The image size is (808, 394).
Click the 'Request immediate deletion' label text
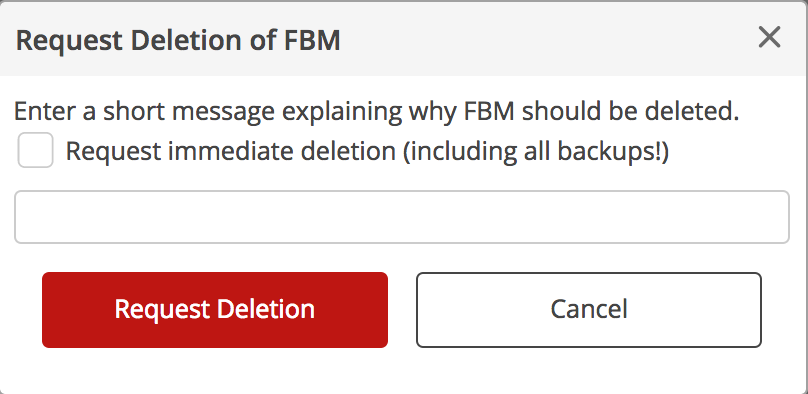coord(230,151)
